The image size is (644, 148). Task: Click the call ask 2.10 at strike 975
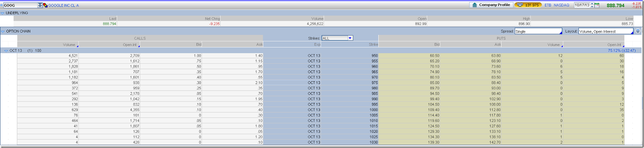click(259, 83)
